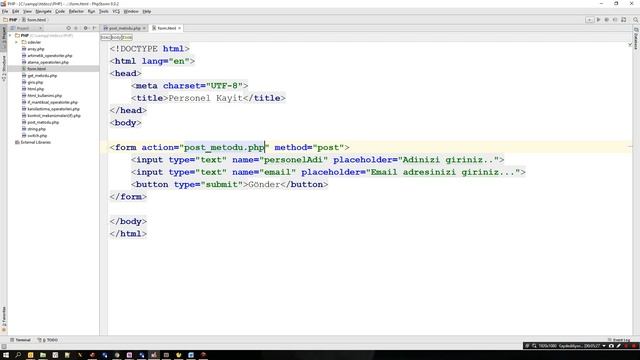Open the File menu
Screen dimensions: 640x360
pyautogui.click(x=5, y=11)
